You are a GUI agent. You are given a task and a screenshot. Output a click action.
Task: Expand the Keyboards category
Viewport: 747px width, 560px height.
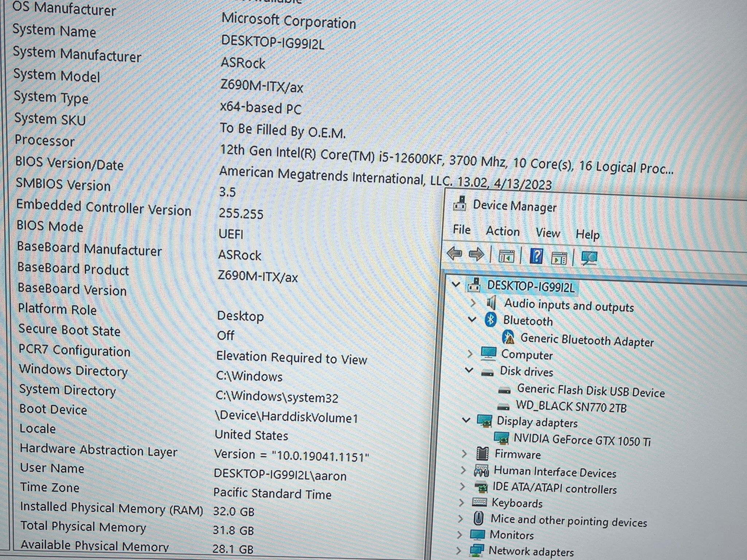[461, 502]
